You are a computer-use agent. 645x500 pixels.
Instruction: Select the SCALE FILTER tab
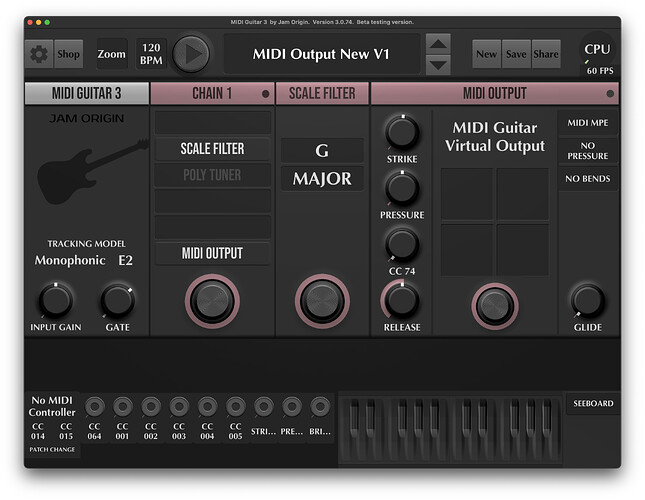(x=322, y=93)
